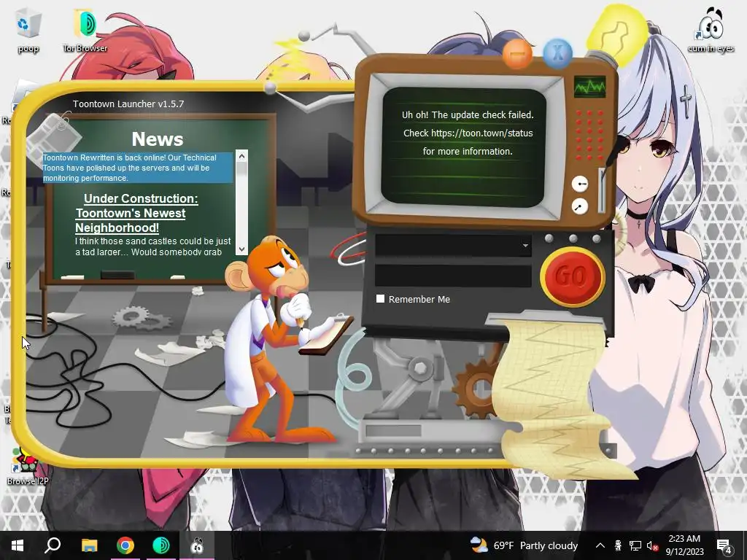Open File Explorer from taskbar
Viewport: 747px width, 560px height.
[89, 545]
